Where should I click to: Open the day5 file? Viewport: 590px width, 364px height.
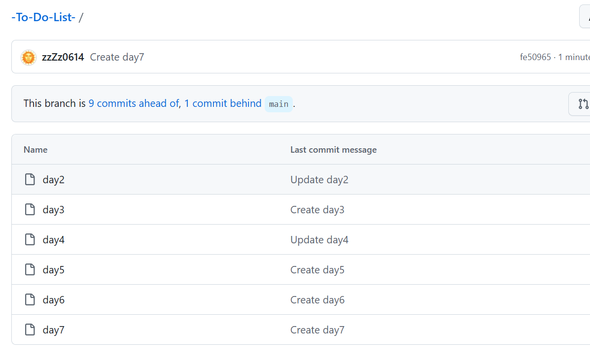[x=54, y=269]
